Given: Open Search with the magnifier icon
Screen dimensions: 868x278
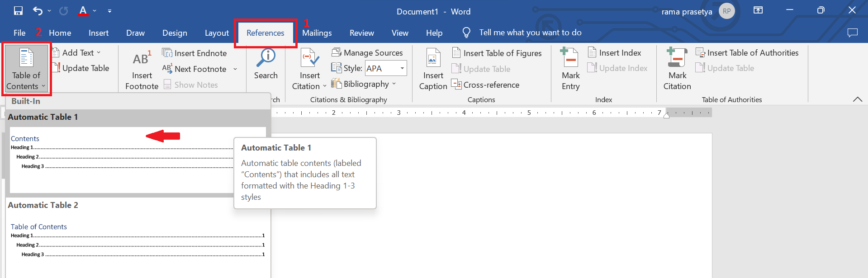Looking at the screenshot, I should pos(266,64).
